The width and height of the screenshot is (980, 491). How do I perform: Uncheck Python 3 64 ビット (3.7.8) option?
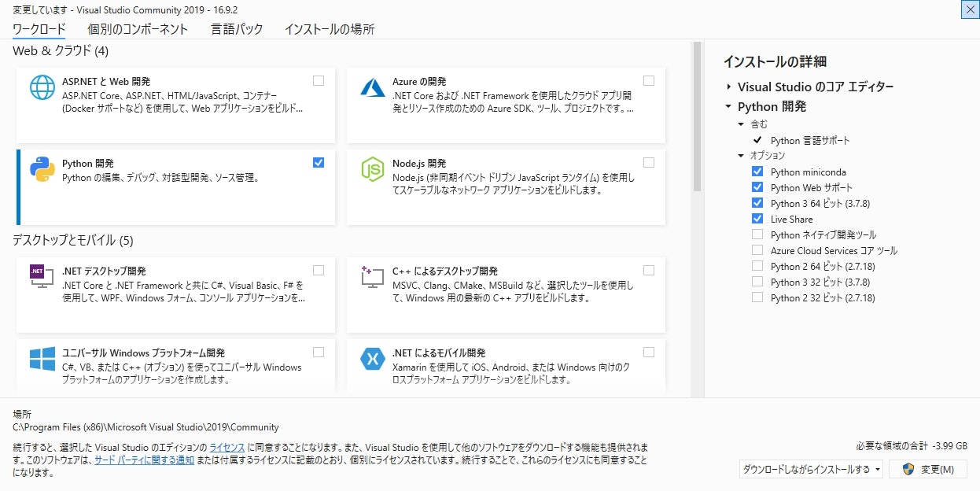(x=757, y=203)
